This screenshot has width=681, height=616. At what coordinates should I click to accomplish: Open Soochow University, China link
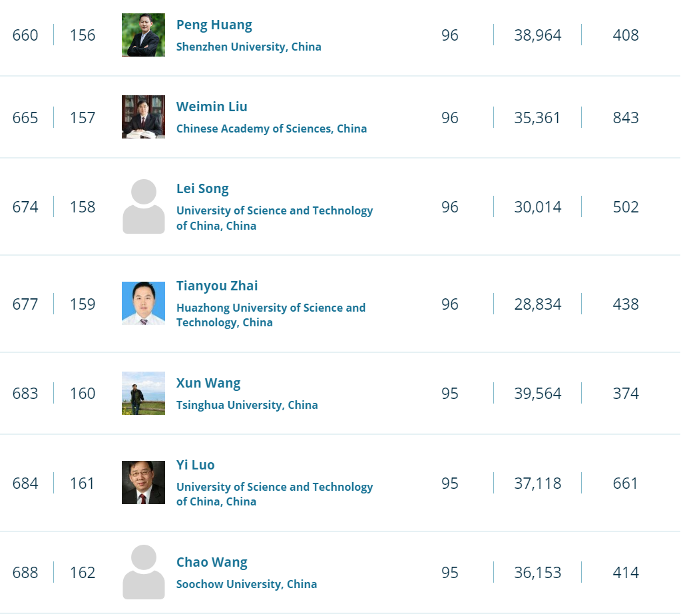click(x=246, y=584)
